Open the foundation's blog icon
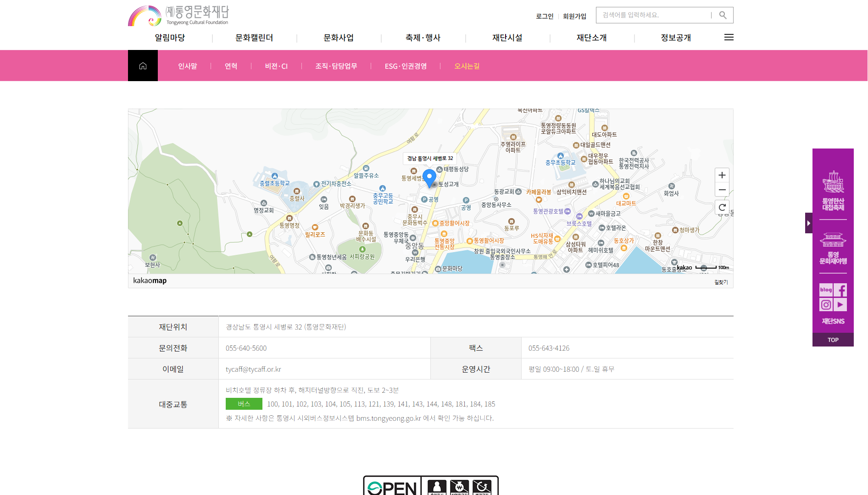Image resolution: width=868 pixels, height=495 pixels. (826, 290)
